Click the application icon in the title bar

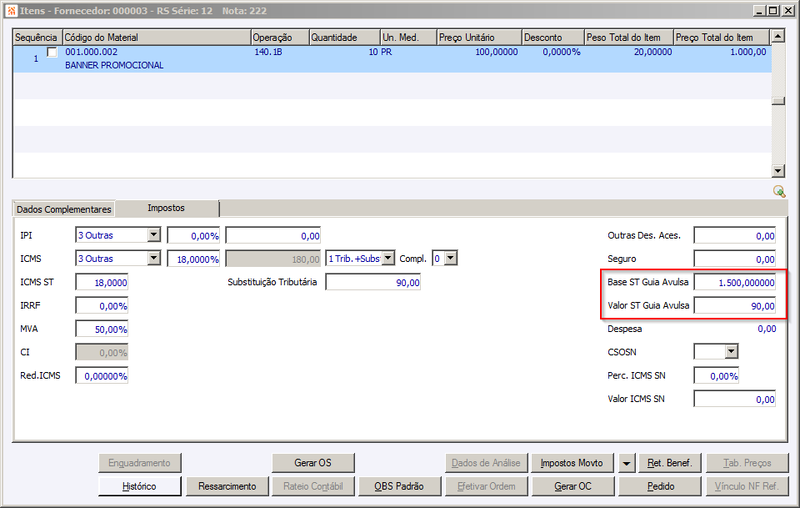(11, 11)
